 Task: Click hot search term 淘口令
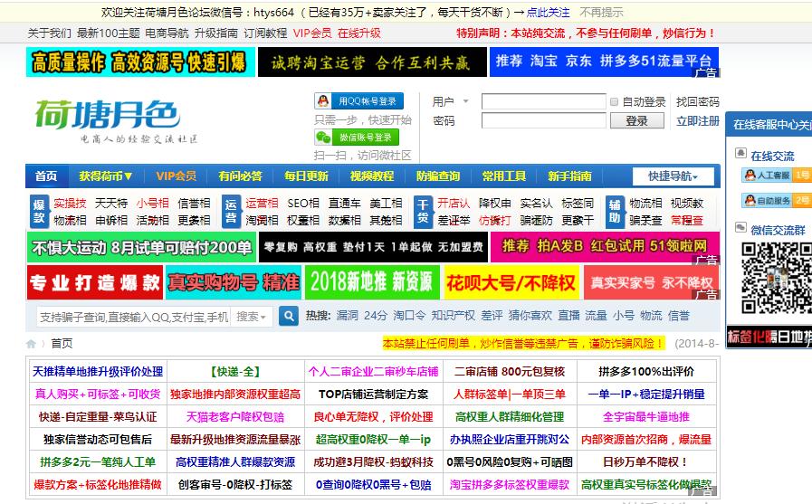point(409,316)
